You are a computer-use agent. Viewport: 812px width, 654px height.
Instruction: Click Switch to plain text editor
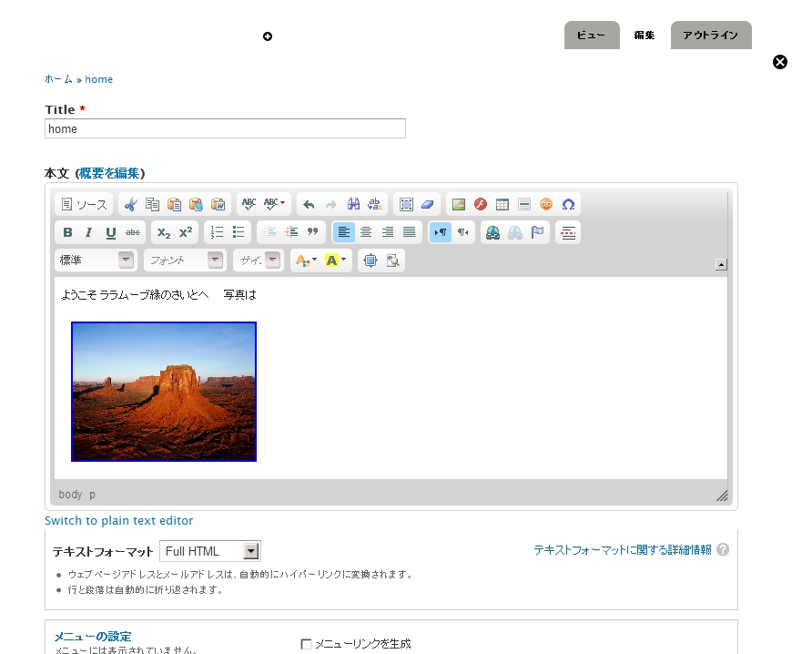coord(118,521)
